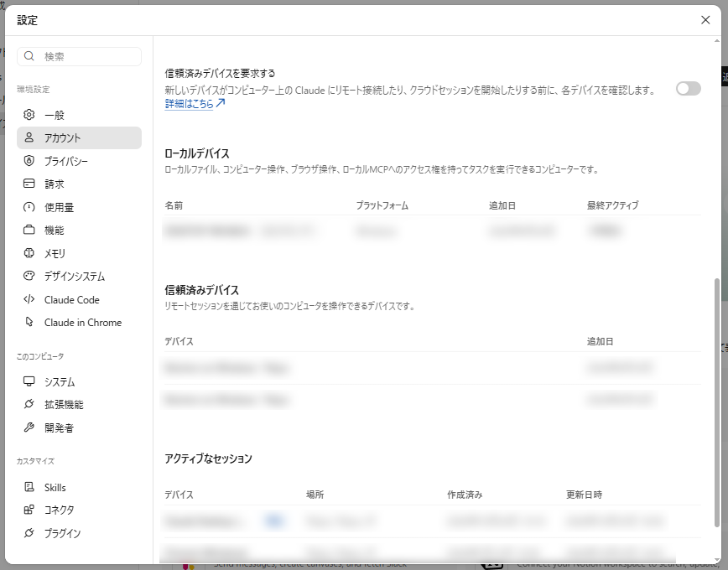Click the 最終アクティブ column header
728x570 pixels.
pyautogui.click(x=612, y=205)
